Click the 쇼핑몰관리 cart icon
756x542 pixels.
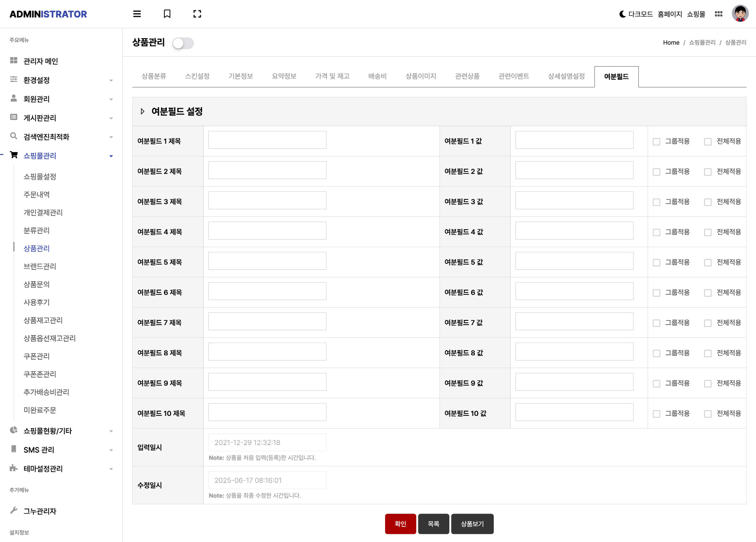14,155
